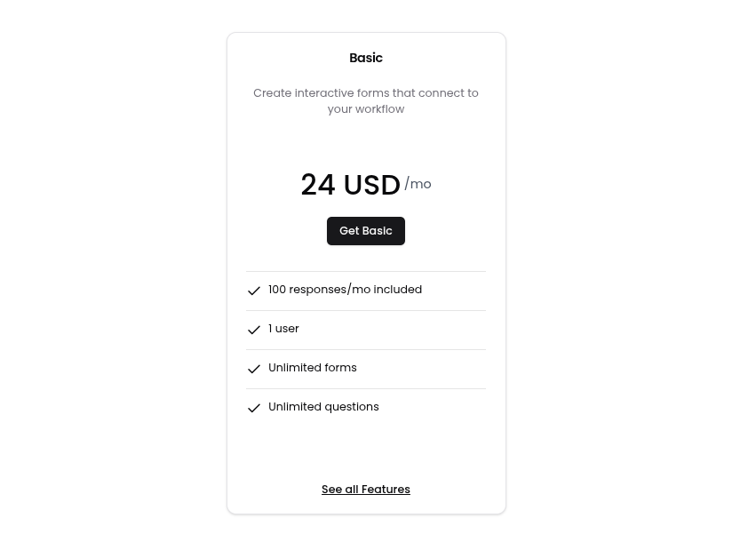Viewport: 756px width, 542px height.
Task: Click the /mo billing period label
Action: pyautogui.click(x=418, y=184)
